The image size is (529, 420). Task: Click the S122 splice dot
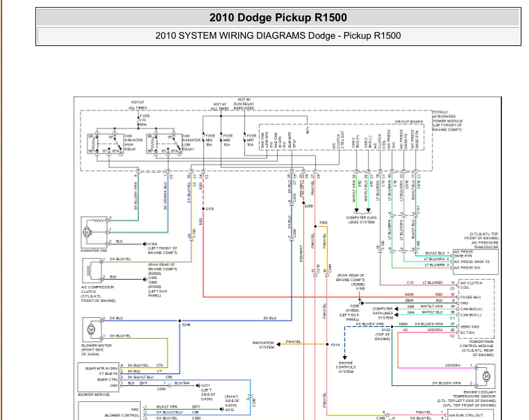[x=392, y=326]
